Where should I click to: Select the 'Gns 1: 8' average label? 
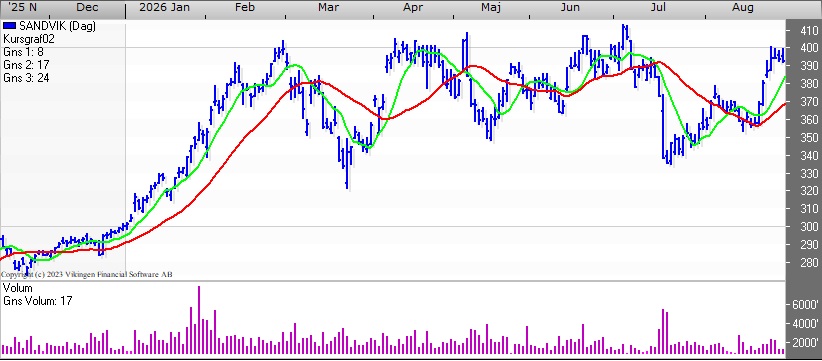(x=23, y=52)
